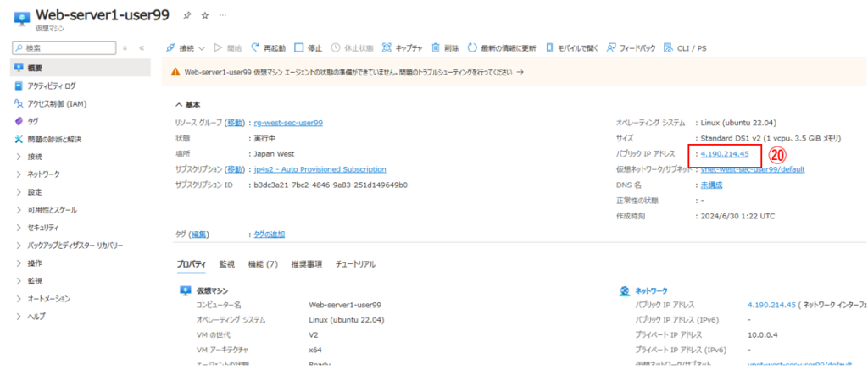The height and width of the screenshot is (392, 868).
Task: Collapse the sidebar with the double chevron
Action: point(142,48)
